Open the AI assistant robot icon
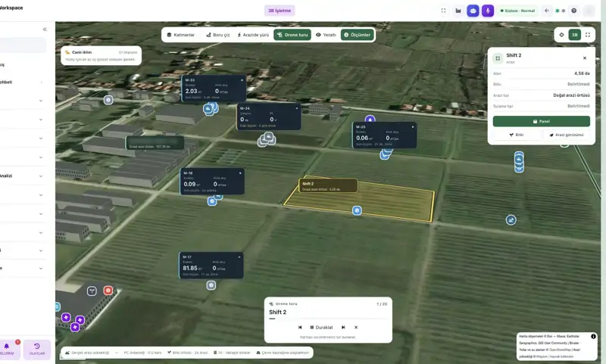 coord(473,11)
